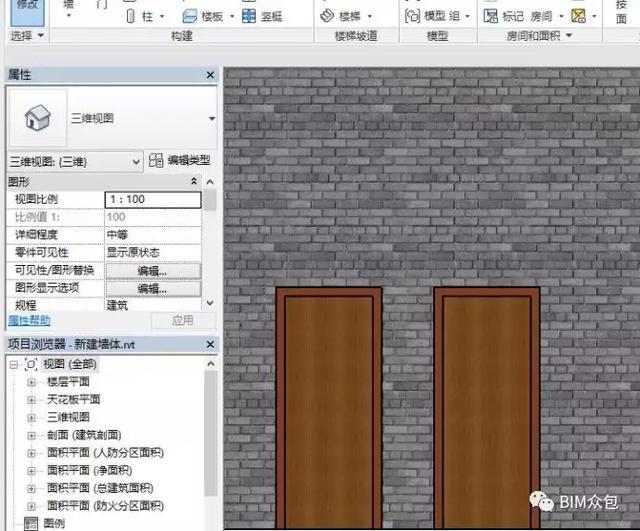Image resolution: width=640 pixels, height=531 pixels.
Task: Select the 柱 (Column) tool icon
Action: pos(132,17)
